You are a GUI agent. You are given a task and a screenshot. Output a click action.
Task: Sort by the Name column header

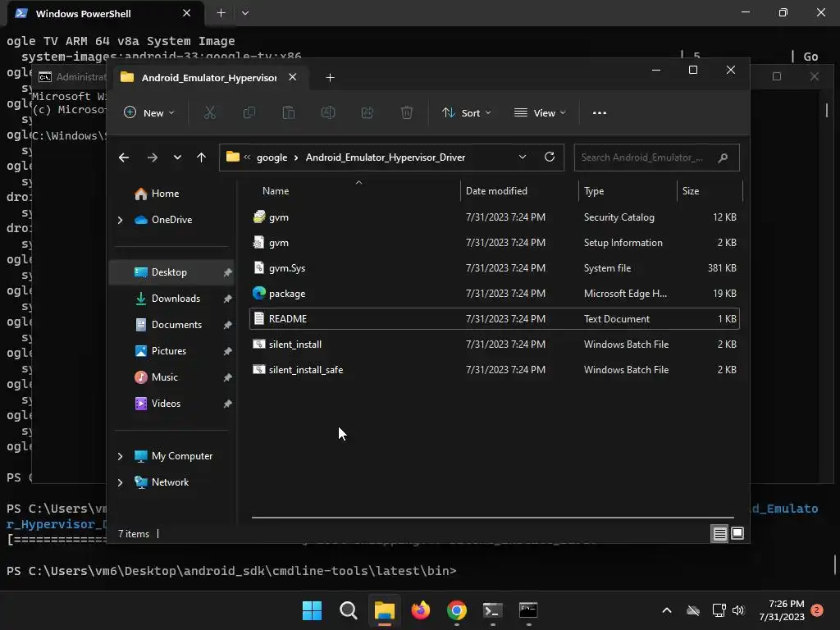click(276, 190)
